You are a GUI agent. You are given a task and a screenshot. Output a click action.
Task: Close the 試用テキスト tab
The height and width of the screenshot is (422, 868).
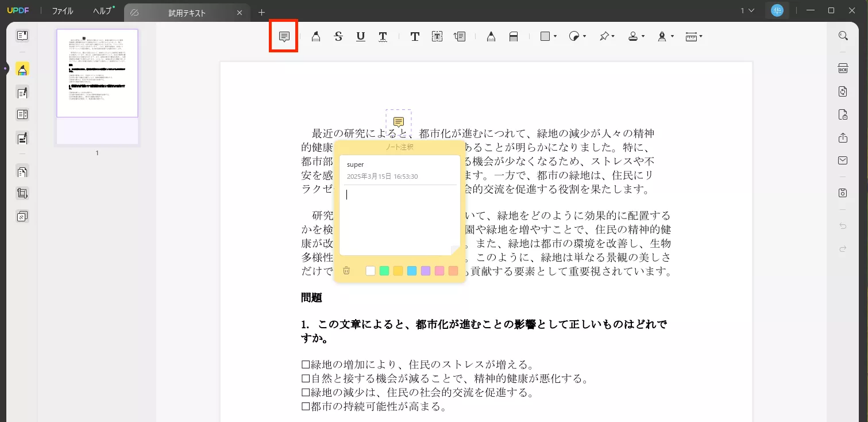[240, 13]
